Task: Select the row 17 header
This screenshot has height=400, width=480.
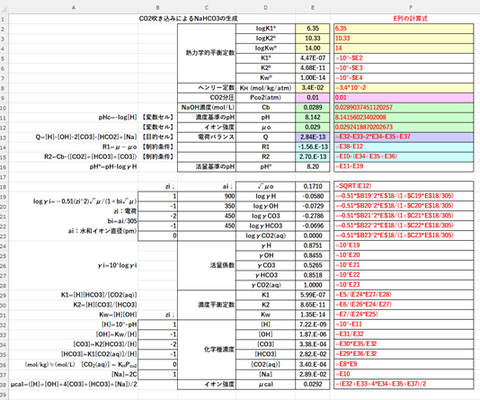Action: point(4,177)
